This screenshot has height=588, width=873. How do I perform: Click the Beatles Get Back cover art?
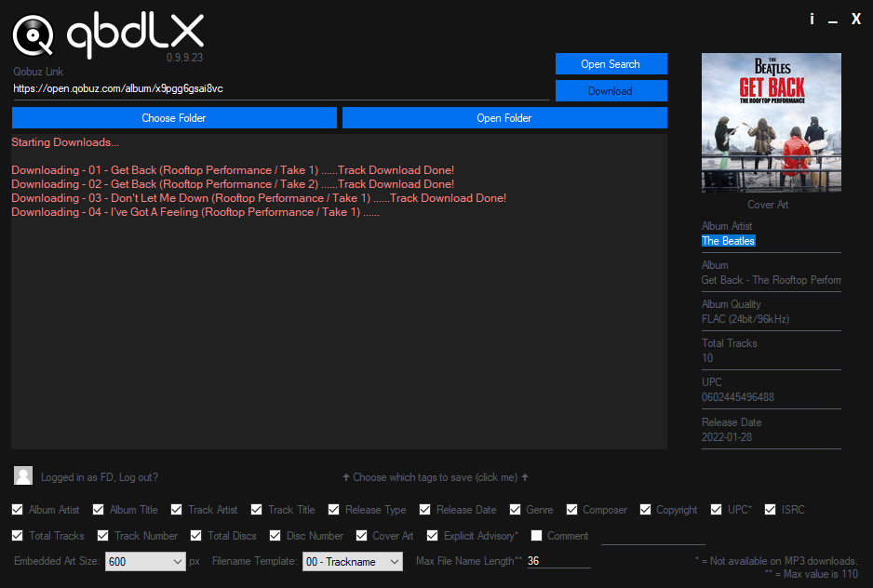771,123
